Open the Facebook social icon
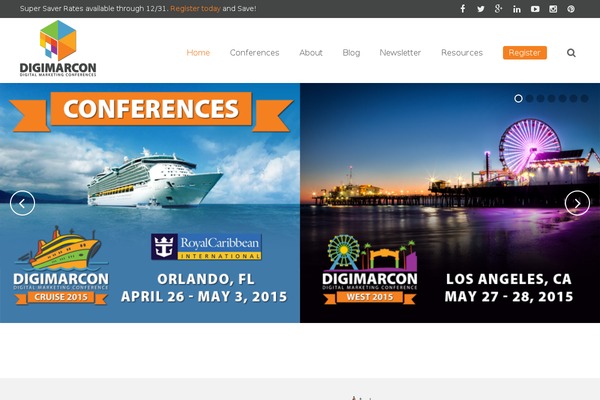This screenshot has width=600, height=400. 463,9
